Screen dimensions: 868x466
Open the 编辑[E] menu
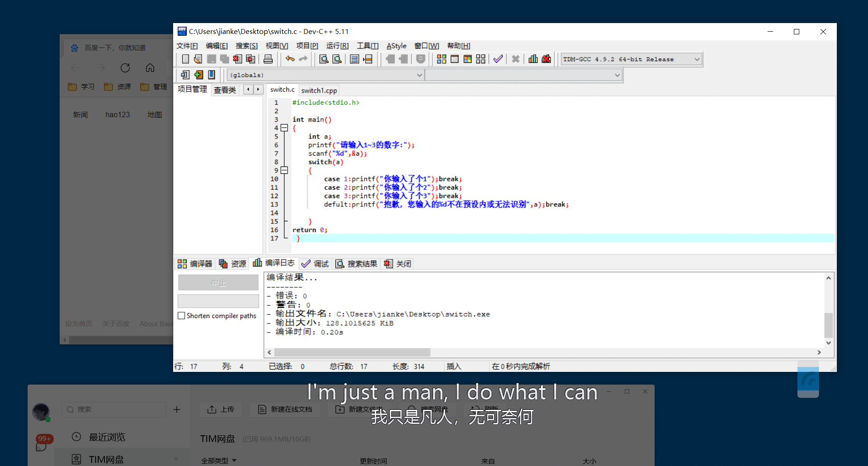pyautogui.click(x=217, y=46)
